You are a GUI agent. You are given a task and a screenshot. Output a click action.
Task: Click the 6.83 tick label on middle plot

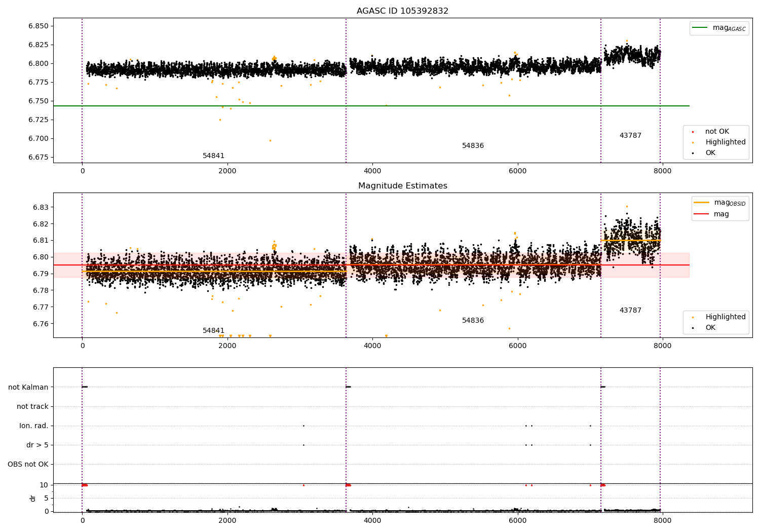pos(41,208)
